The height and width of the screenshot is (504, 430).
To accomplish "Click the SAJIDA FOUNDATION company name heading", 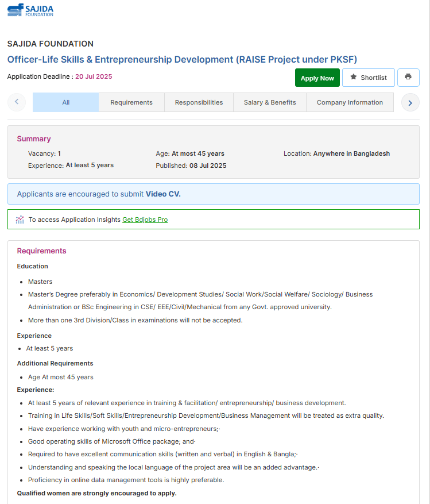I will pyautogui.click(x=51, y=44).
